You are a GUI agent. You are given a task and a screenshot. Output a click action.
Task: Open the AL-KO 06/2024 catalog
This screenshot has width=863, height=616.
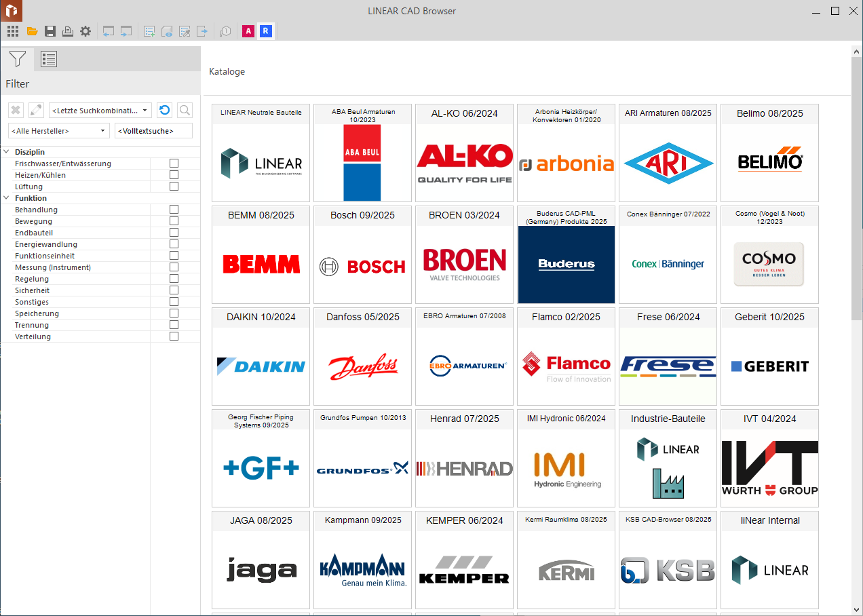pos(464,153)
